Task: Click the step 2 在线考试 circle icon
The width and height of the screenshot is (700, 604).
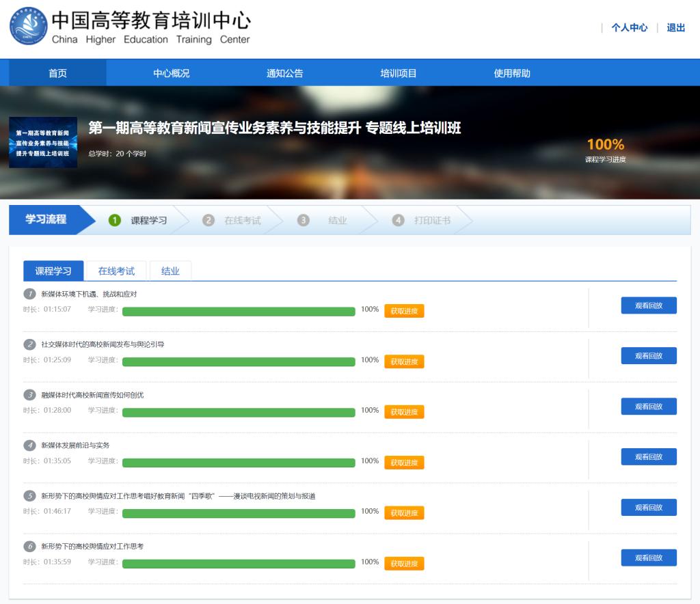Action: (x=208, y=220)
